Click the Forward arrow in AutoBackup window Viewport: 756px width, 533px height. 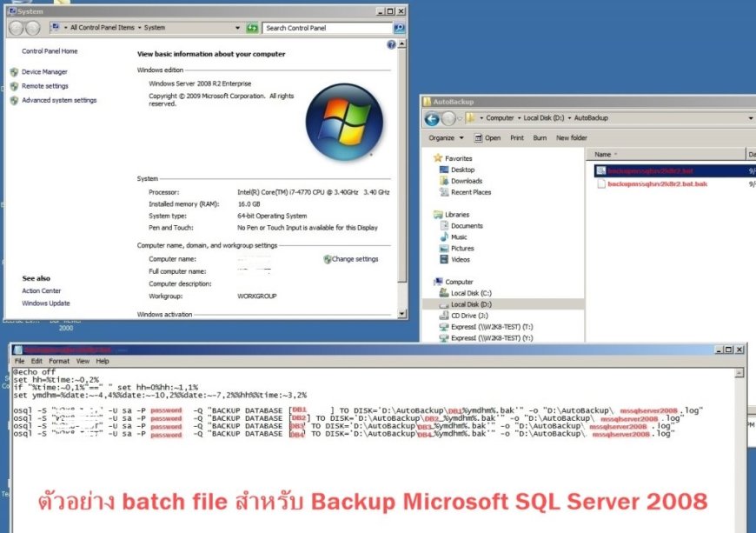point(448,118)
